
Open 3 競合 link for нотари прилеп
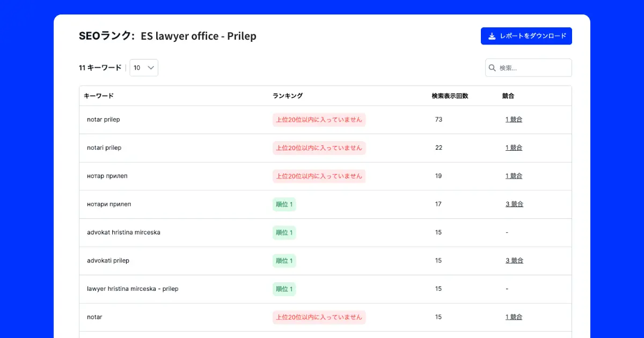point(514,204)
